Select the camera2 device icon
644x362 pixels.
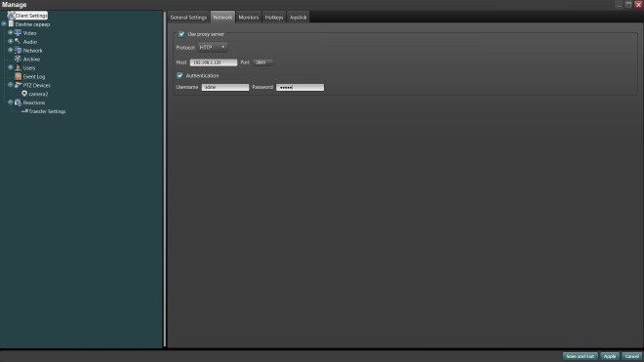24,94
